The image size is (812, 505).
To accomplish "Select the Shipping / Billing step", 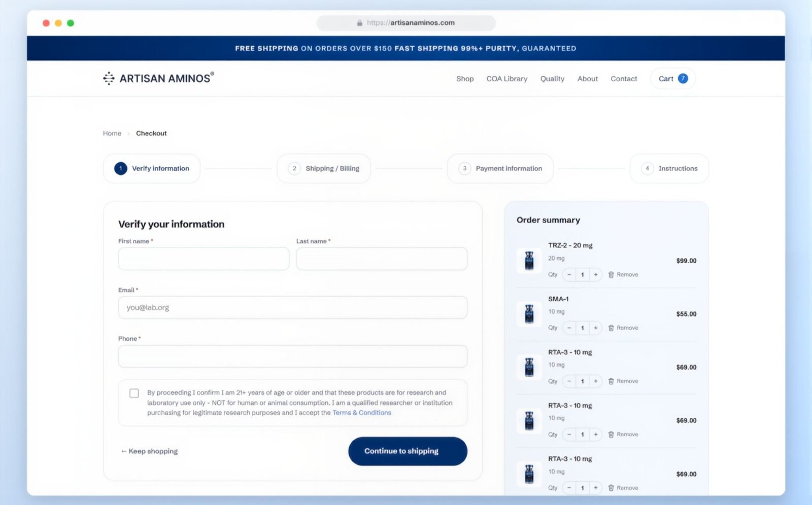I will tap(324, 168).
